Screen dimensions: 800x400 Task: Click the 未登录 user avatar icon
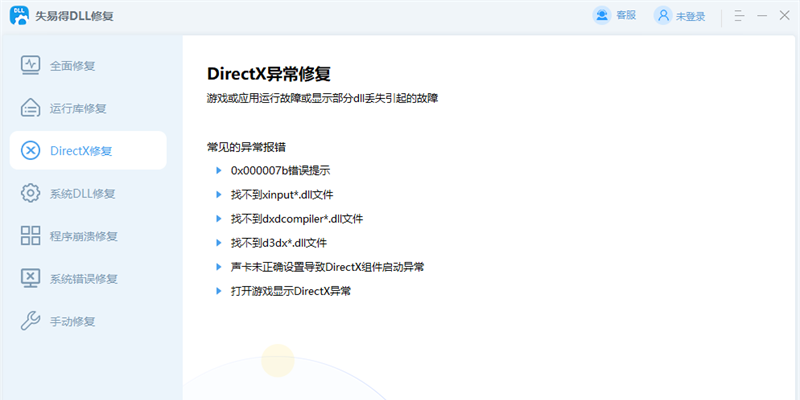click(x=663, y=15)
